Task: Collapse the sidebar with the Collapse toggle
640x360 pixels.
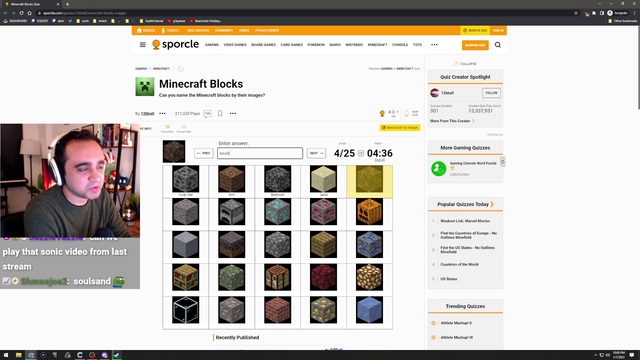Action: [x=465, y=64]
